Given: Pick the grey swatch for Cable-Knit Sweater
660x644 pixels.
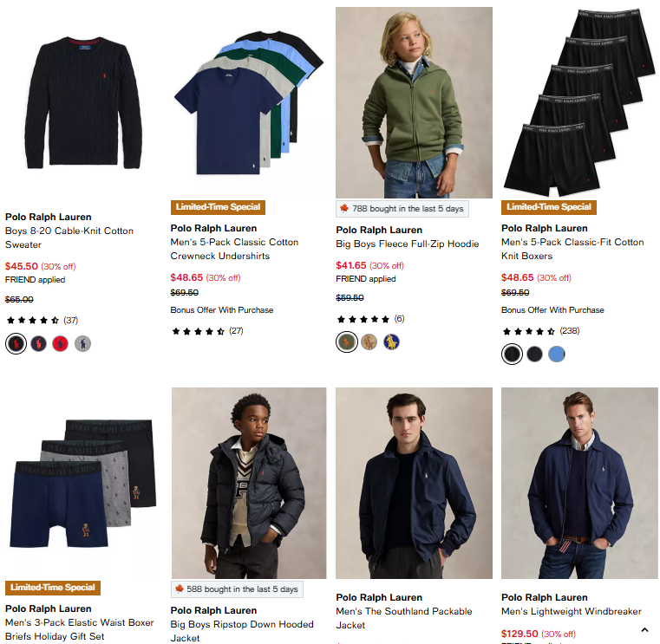Looking at the screenshot, I should point(82,344).
